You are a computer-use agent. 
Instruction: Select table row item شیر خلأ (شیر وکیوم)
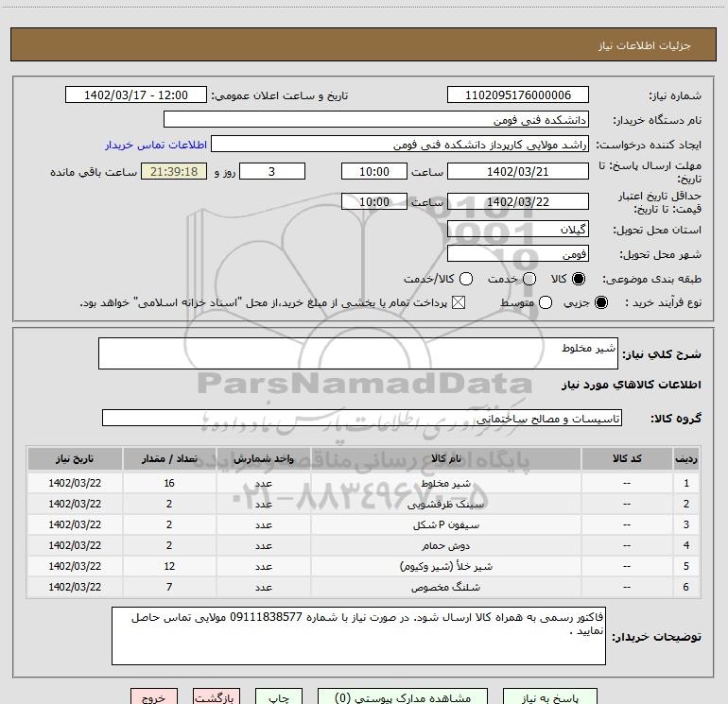445,566
